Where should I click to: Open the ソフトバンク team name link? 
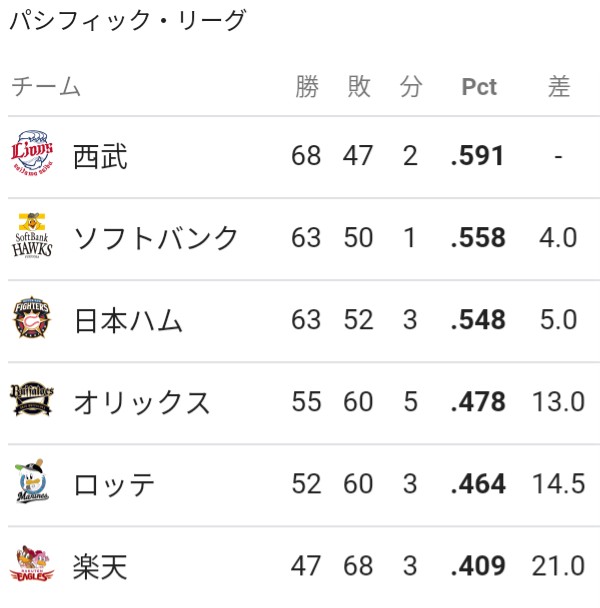pyautogui.click(x=155, y=238)
